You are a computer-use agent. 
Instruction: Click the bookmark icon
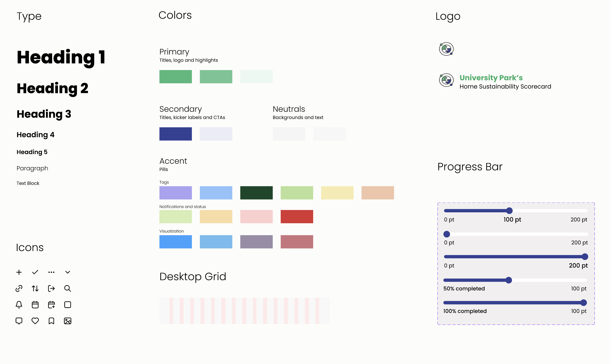(51, 321)
